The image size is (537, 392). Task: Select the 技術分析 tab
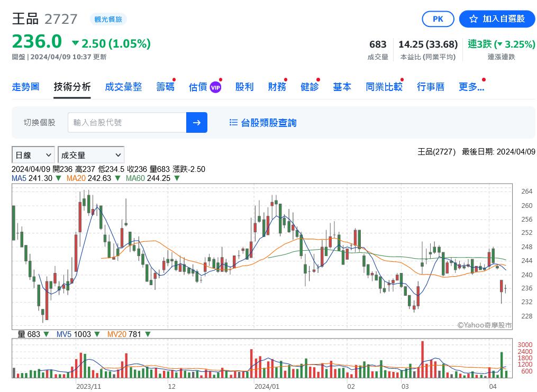tap(72, 87)
